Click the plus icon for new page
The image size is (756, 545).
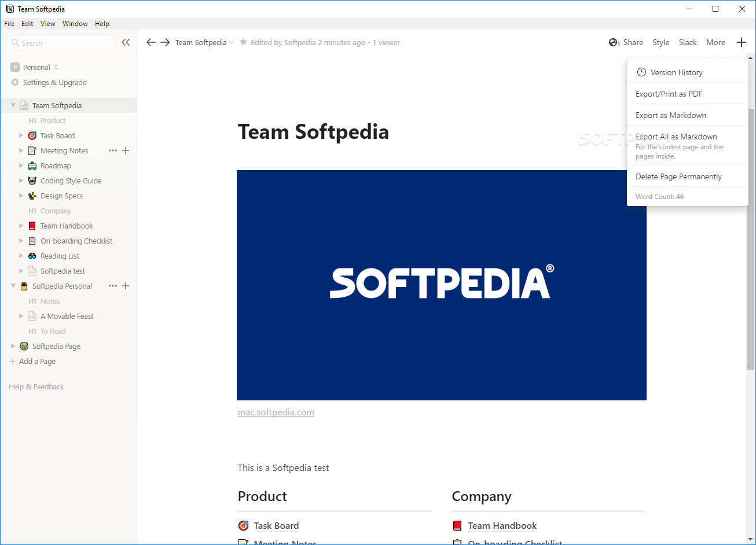[742, 42]
